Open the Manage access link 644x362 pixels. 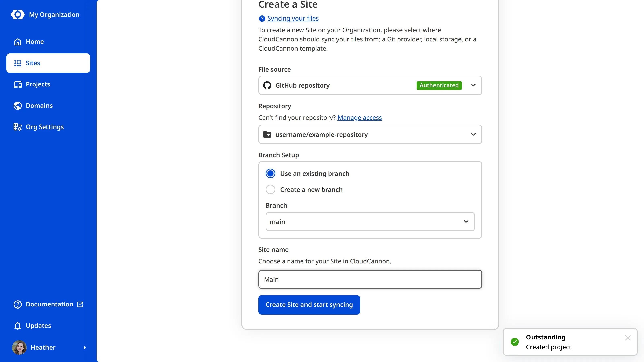[359, 118]
